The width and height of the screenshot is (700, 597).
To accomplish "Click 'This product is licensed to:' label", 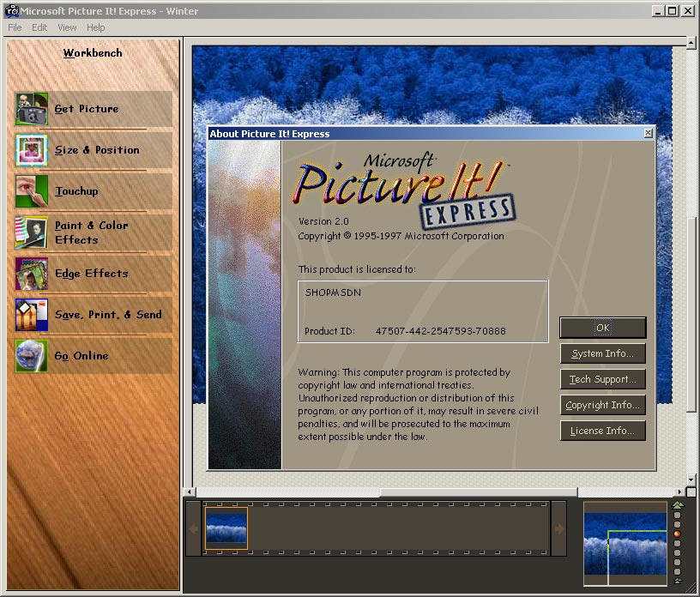I will point(357,269).
